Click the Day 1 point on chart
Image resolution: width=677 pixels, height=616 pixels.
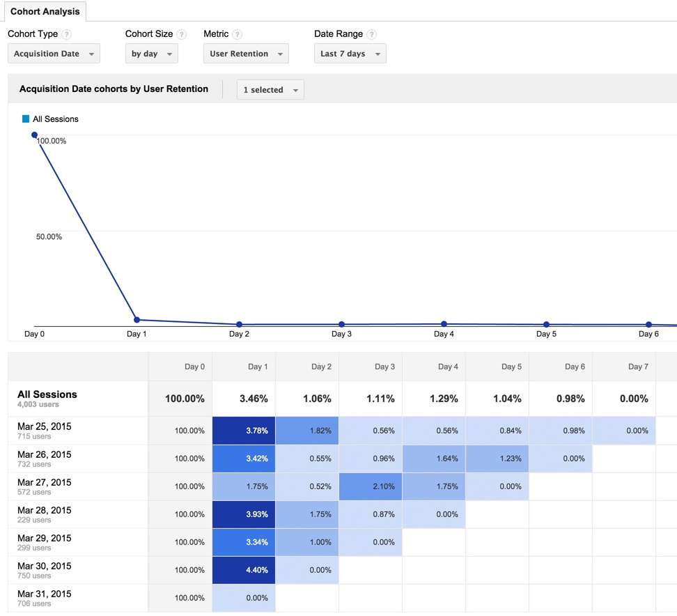137,320
